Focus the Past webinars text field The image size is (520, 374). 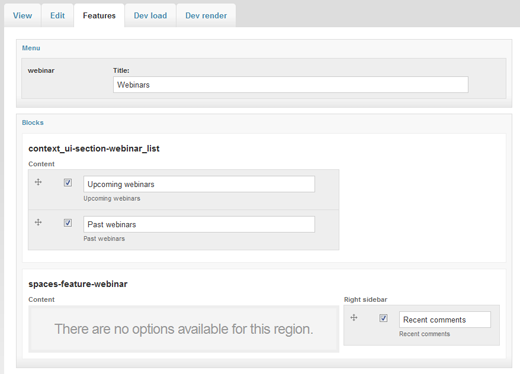click(x=199, y=224)
